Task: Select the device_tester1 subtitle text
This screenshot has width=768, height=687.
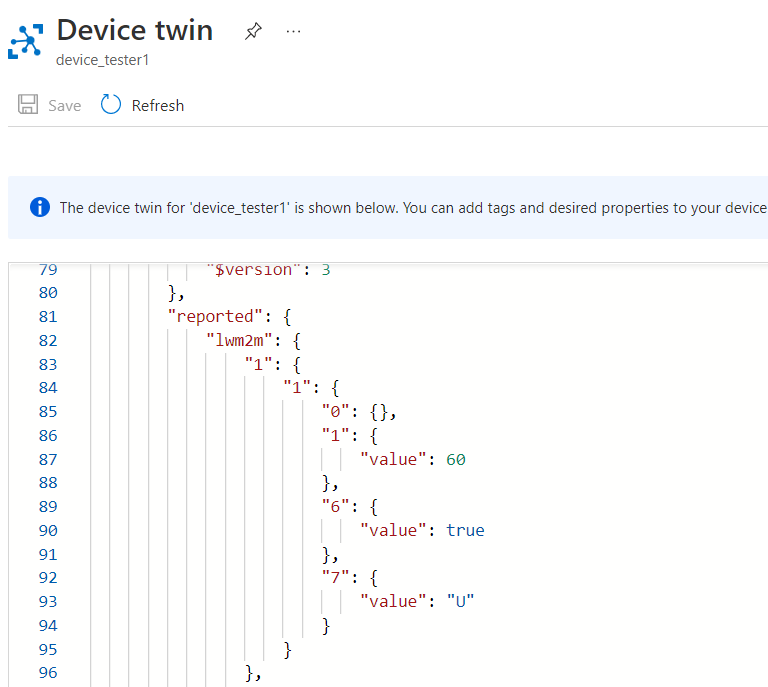Action: point(102,60)
